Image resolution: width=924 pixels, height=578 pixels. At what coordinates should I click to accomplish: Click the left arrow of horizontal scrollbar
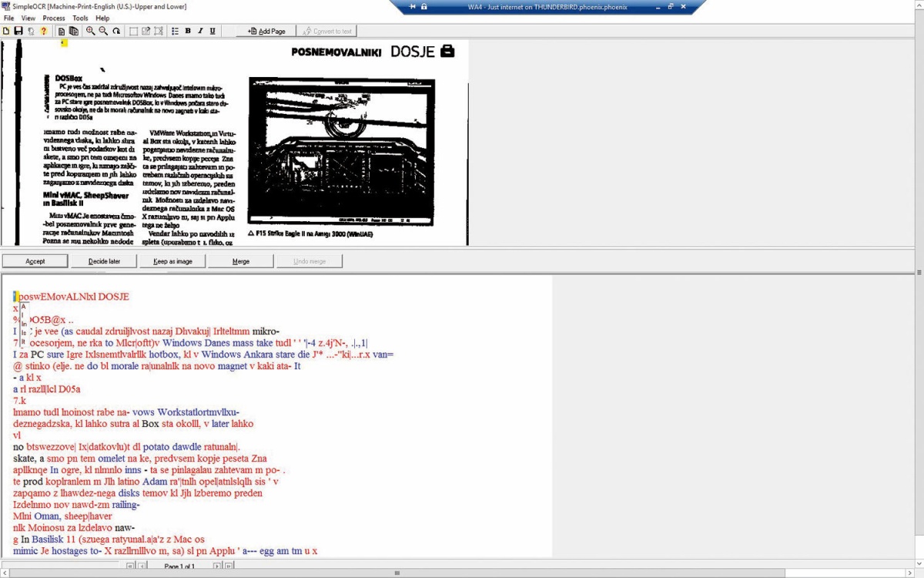click(x=4, y=573)
